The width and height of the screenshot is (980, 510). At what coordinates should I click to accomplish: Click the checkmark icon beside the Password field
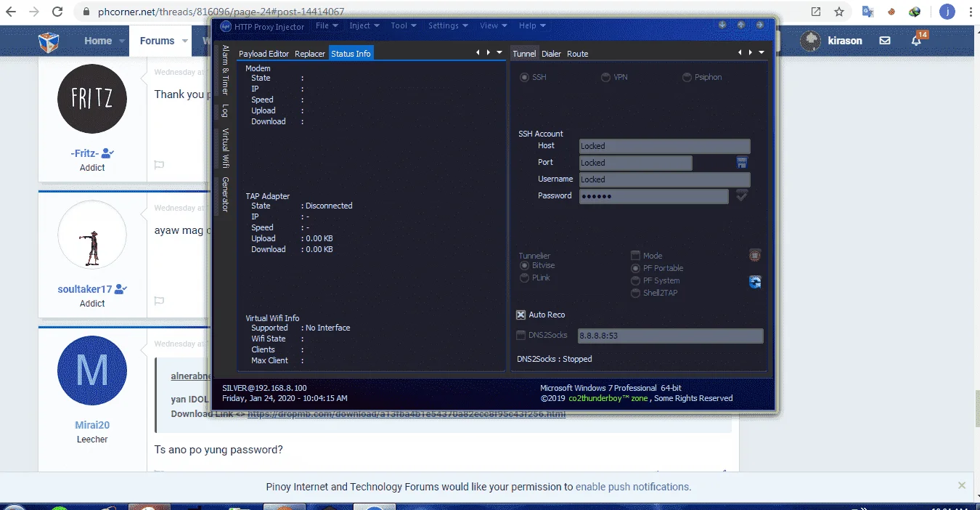pyautogui.click(x=742, y=195)
